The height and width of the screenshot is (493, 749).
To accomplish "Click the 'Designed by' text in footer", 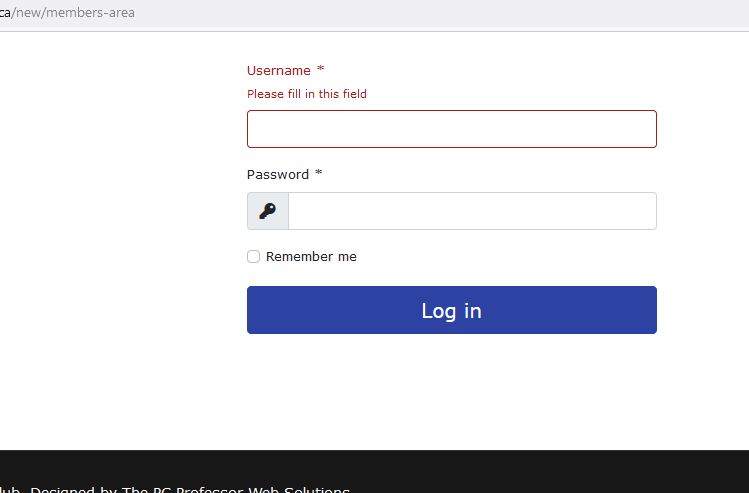I will coord(73,490).
